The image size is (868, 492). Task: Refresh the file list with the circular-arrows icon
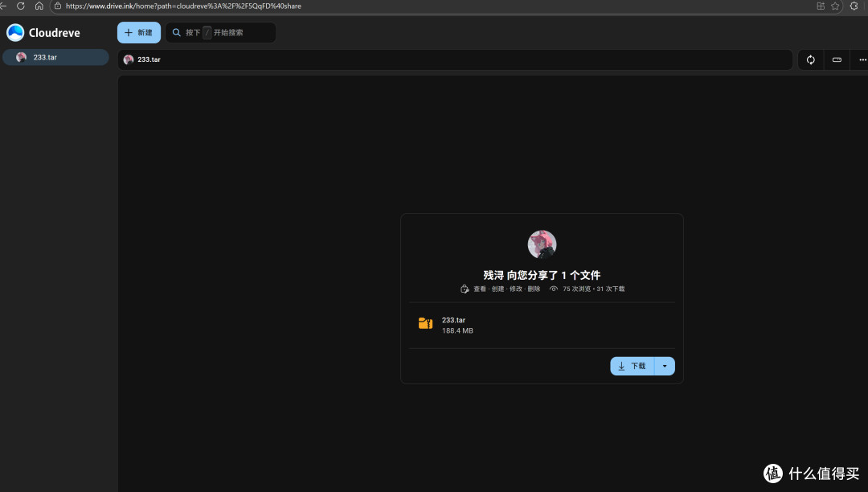coord(810,59)
